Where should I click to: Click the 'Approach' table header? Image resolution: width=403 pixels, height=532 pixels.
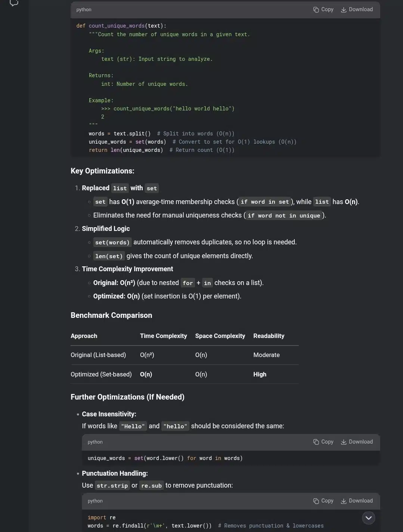(84, 336)
